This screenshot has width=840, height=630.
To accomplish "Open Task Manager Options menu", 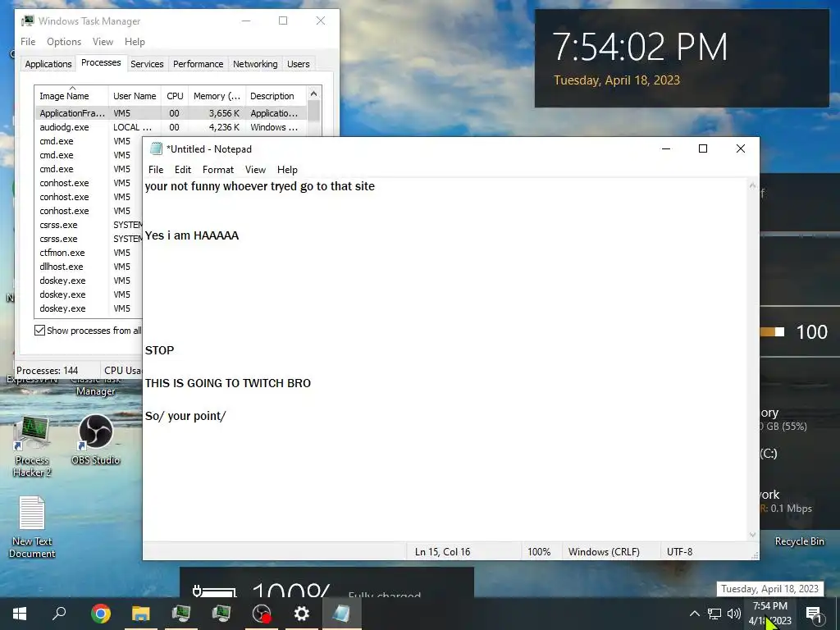I will [x=64, y=42].
